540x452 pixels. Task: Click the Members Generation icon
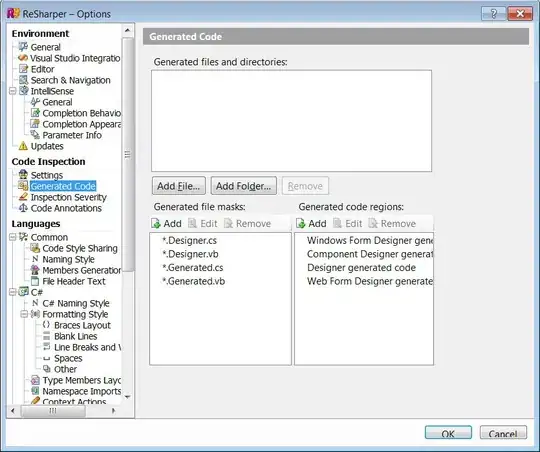point(35,270)
